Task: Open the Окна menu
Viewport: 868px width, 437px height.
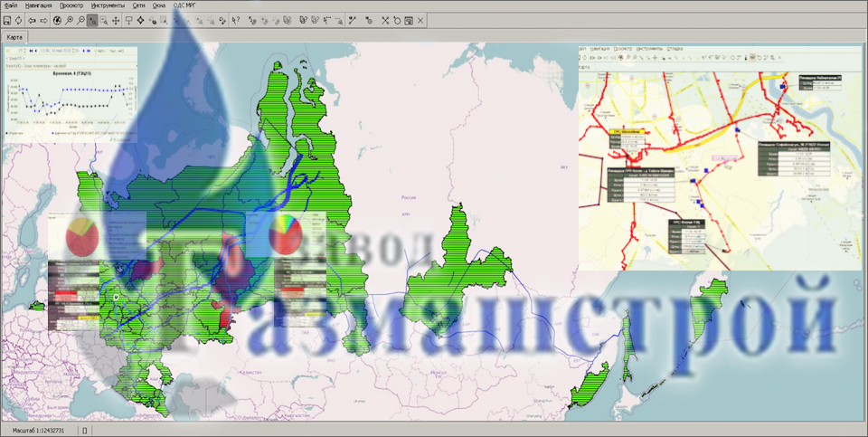Action: click(x=159, y=5)
